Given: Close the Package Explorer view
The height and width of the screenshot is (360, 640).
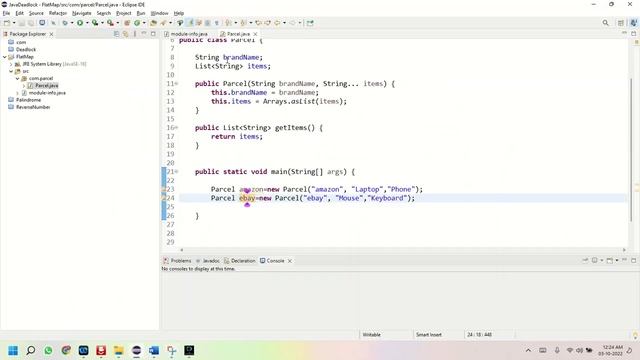Looking at the screenshot, I should (51, 34).
